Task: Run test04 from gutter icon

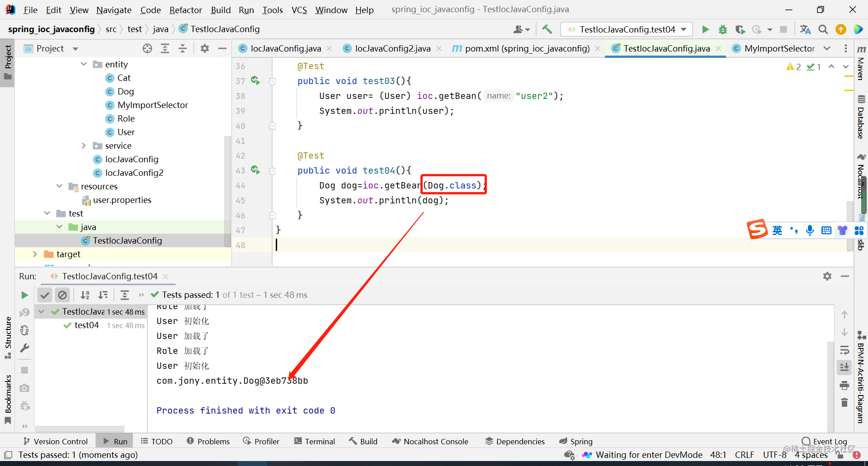Action: [255, 170]
